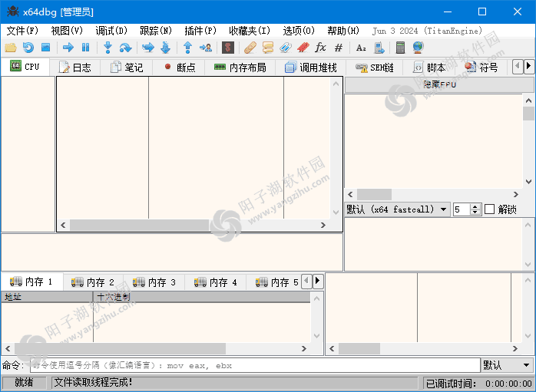Screen dimensions: 536x392
Task: Open the 默认 (x64 fastcall) dropdown
Action: coord(398,209)
